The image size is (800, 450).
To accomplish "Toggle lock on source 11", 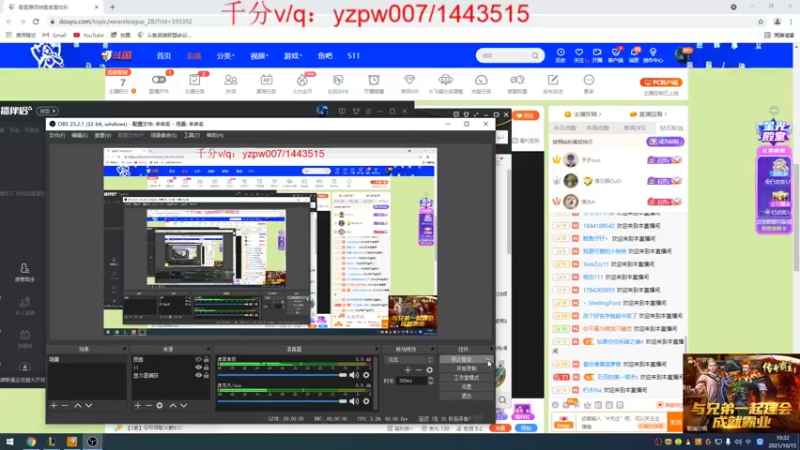I will 206,367.
